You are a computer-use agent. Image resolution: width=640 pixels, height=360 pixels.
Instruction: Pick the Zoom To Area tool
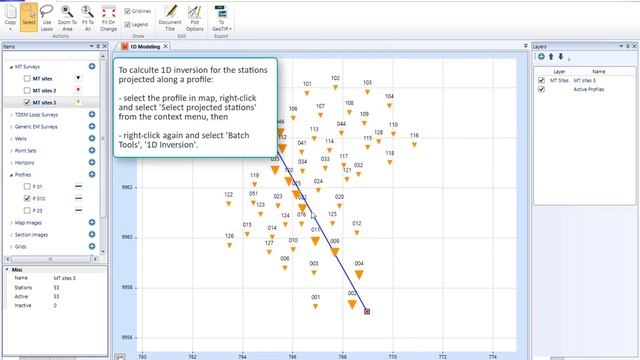(67, 17)
